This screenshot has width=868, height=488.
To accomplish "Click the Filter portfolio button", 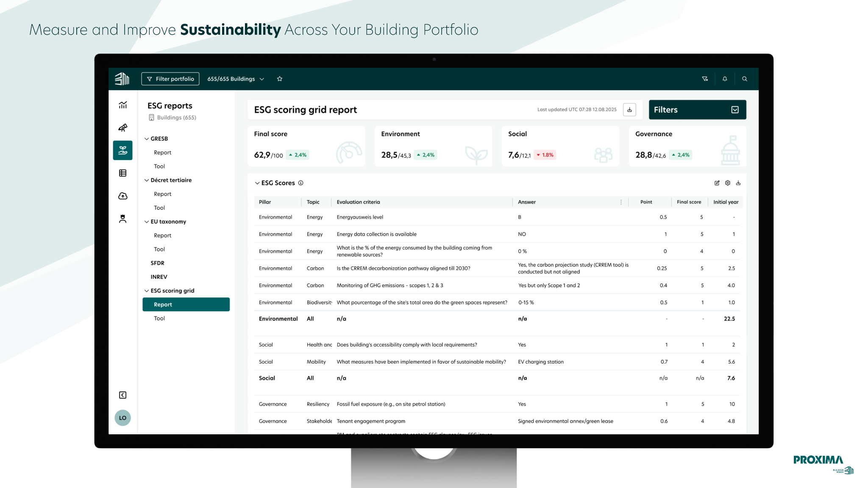I will click(x=170, y=79).
